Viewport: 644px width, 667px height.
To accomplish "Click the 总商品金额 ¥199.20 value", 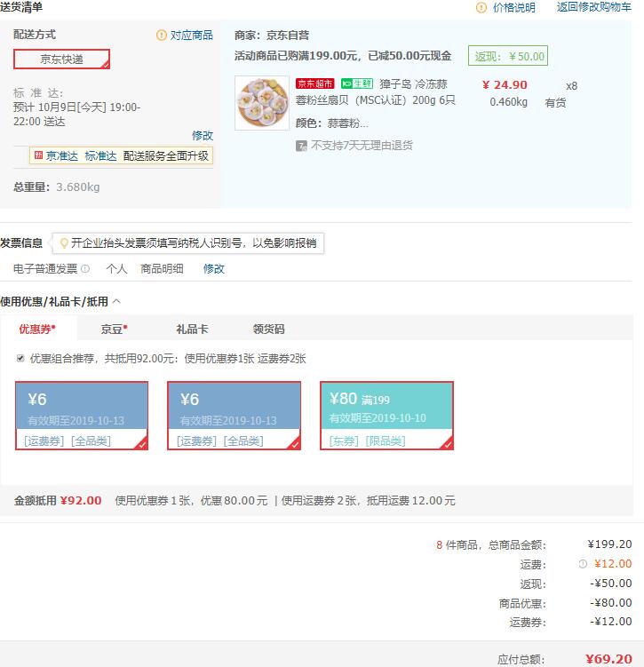I will (x=609, y=544).
